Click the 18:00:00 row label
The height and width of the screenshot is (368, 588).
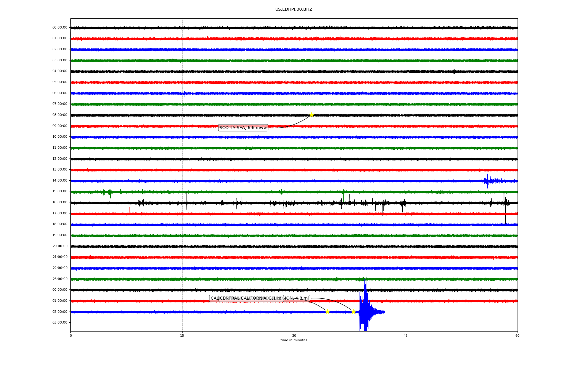click(x=60, y=224)
